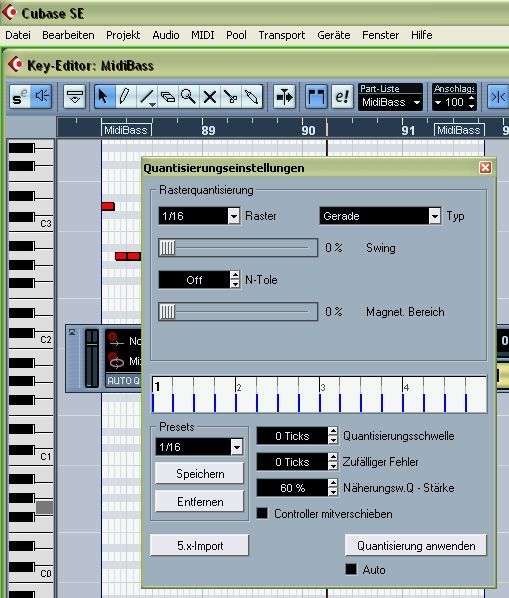Screen dimensions: 509x598
Task: Click the Näherungsw.Q Stärke stepper
Action: pos(333,487)
